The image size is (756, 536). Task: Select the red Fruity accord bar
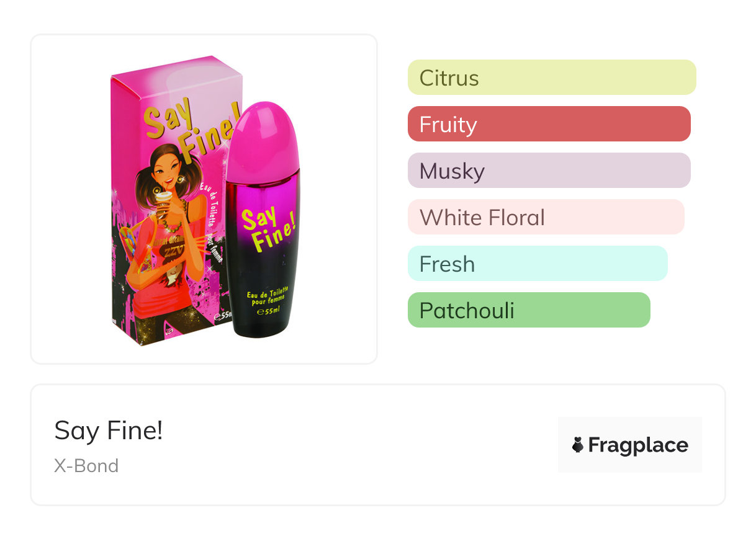point(549,124)
